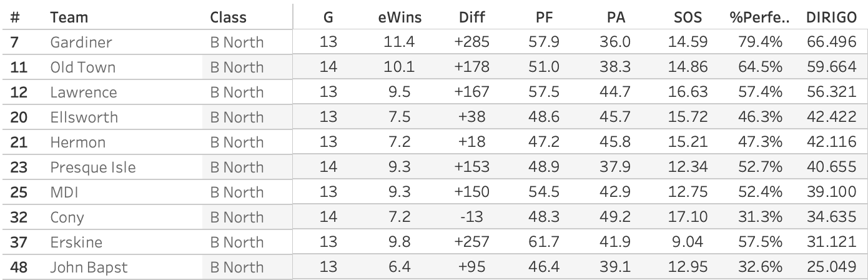Screen dimensions: 868x280
Task: Click Lawrence's SOS value 16.63
Action: tap(685, 92)
